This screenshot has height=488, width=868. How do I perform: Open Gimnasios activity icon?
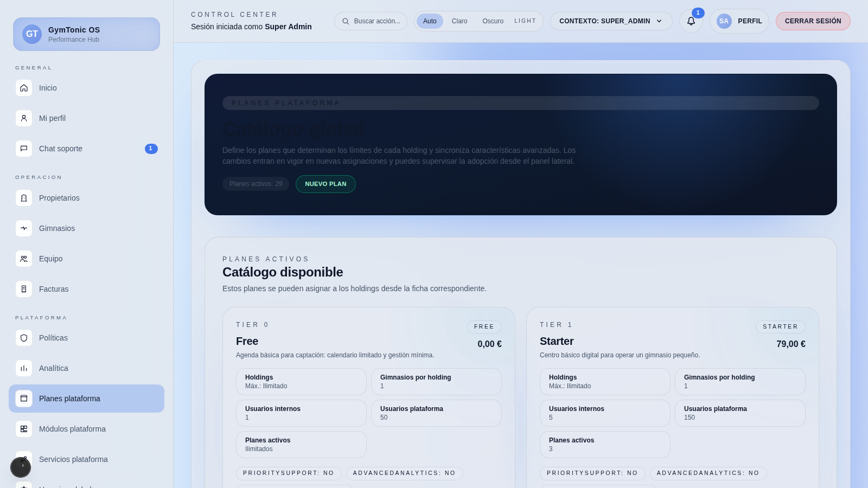click(24, 228)
